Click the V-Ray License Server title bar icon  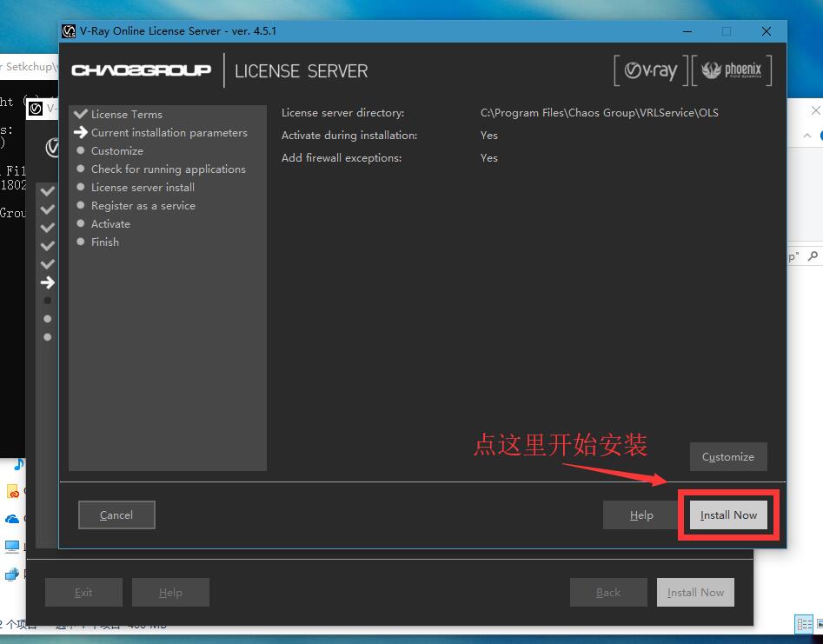(69, 31)
